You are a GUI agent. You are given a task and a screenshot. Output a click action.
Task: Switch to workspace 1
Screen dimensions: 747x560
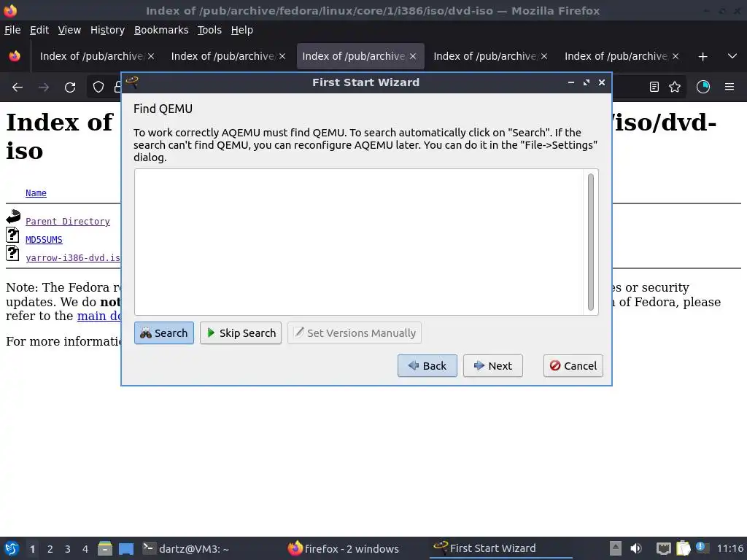(x=32, y=549)
